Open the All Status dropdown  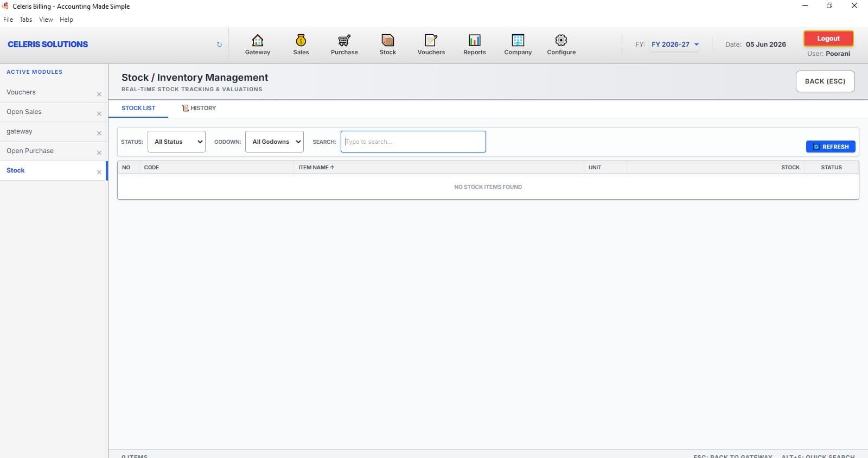click(176, 142)
